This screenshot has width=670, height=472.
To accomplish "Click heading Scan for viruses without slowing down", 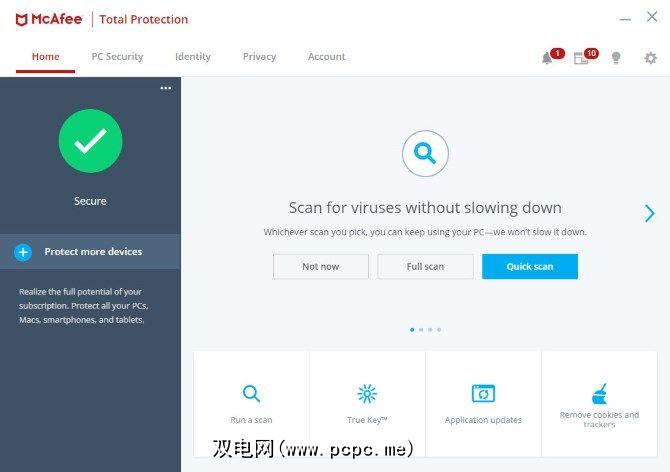I will (425, 208).
